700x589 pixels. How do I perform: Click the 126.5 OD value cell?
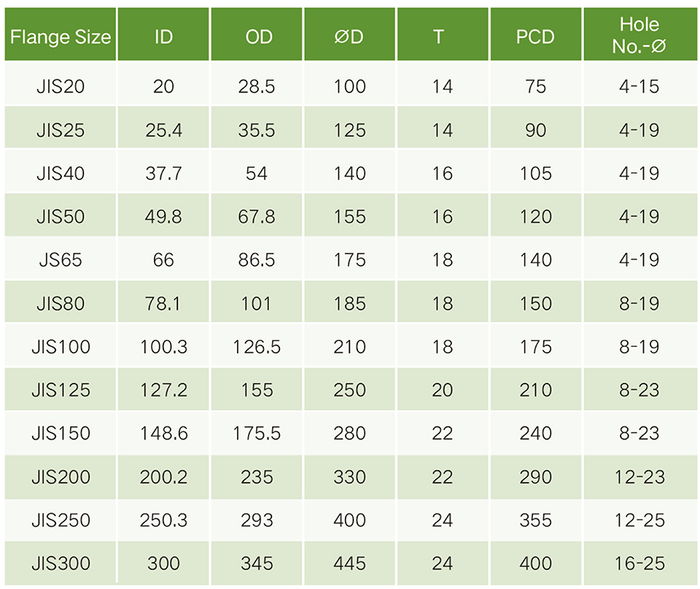[257, 346]
